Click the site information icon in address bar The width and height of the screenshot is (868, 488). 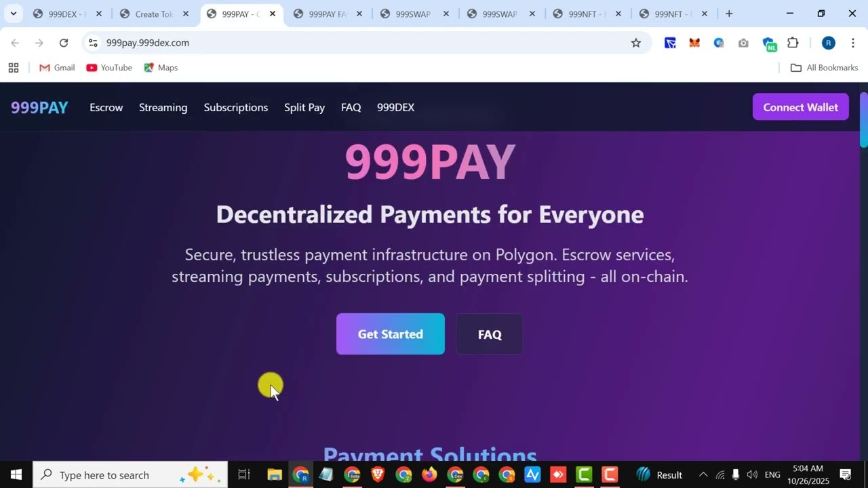(93, 43)
